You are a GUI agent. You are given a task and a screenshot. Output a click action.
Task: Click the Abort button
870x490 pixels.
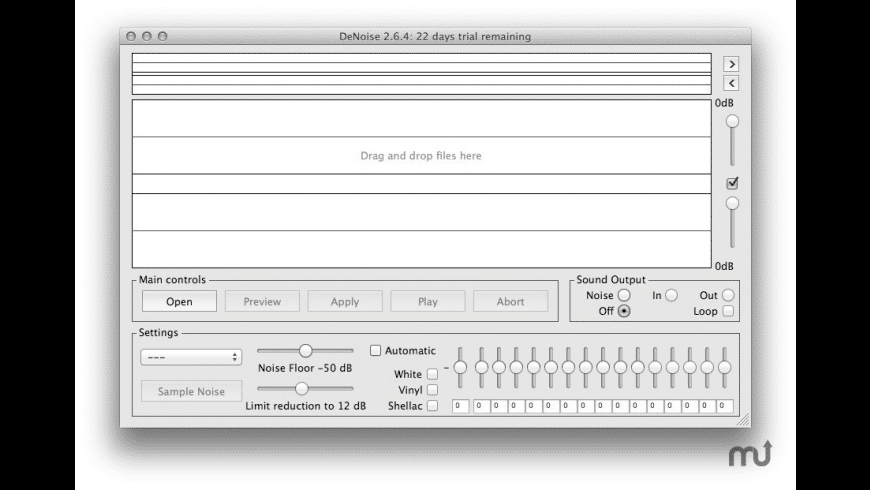(x=510, y=301)
